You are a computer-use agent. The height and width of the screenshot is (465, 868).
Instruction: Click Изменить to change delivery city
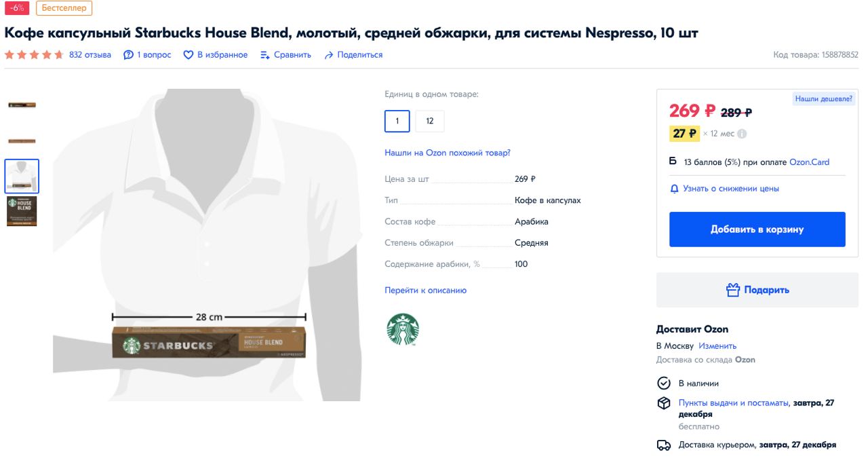pyautogui.click(x=717, y=346)
